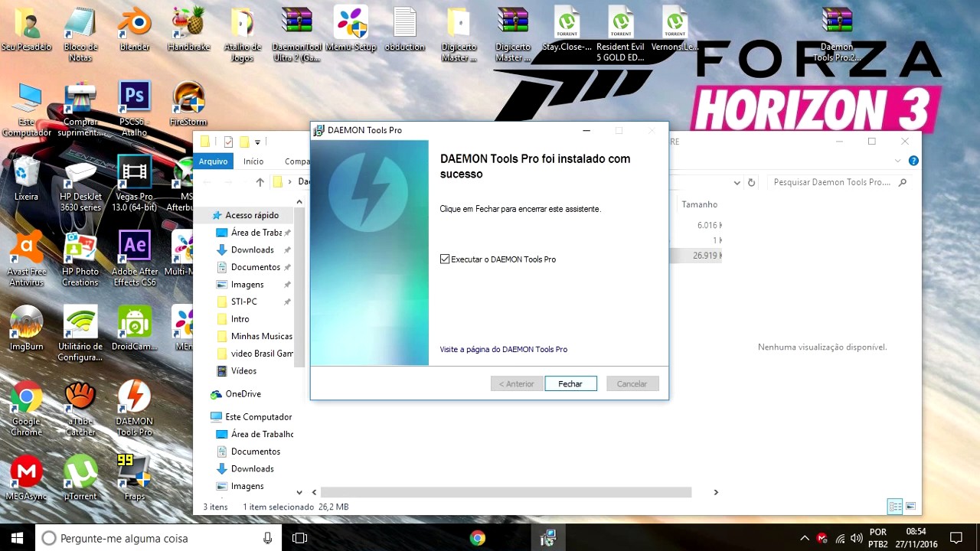The height and width of the screenshot is (551, 980).
Task: Open the Fraps desktop icon
Action: click(x=135, y=478)
